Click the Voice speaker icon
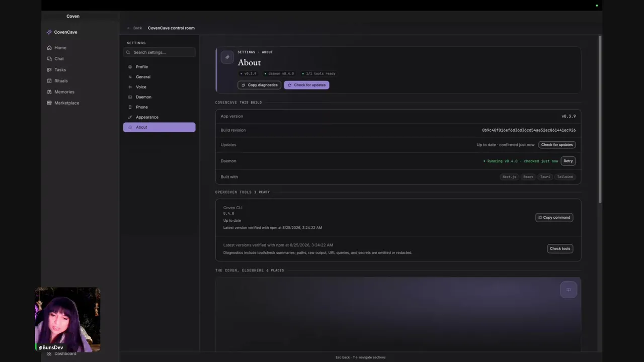This screenshot has height=362, width=644. coord(130,87)
